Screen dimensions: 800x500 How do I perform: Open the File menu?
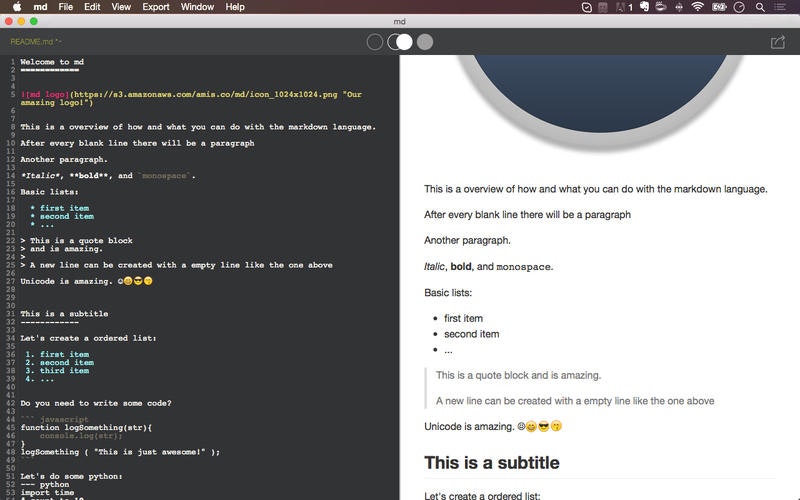pyautogui.click(x=65, y=7)
